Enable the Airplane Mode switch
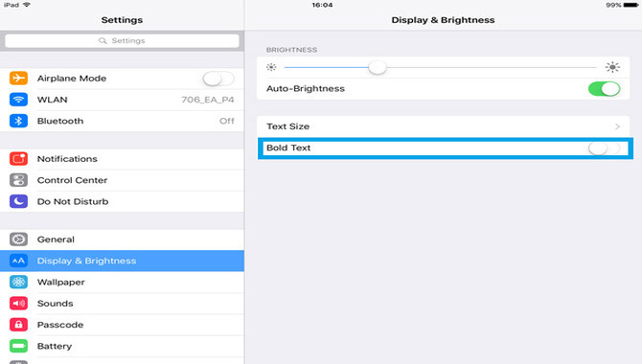This screenshot has width=642, height=364. click(218, 79)
